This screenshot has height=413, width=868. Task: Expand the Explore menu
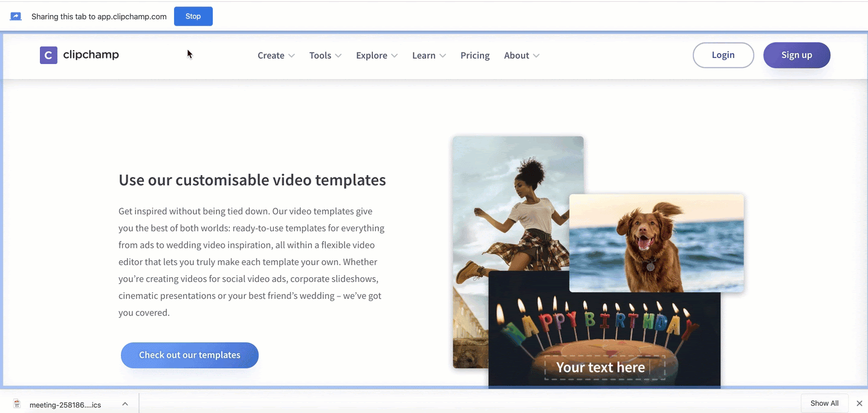click(x=377, y=56)
